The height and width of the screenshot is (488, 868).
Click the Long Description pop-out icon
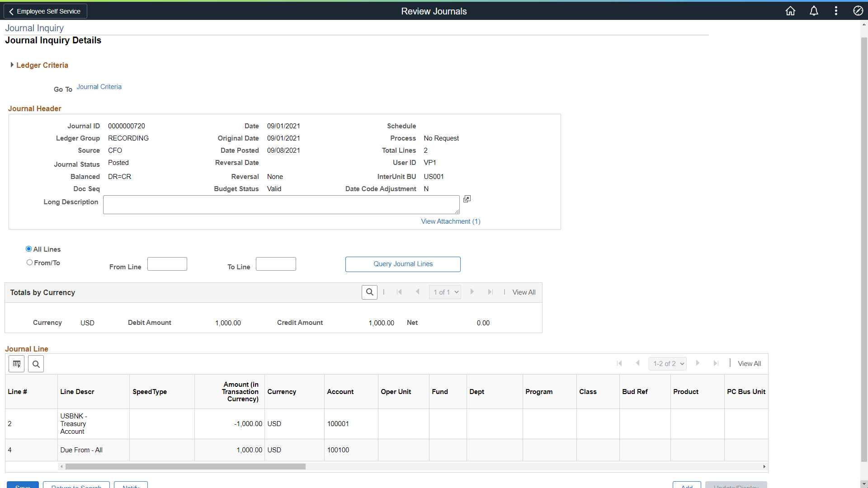[x=467, y=199]
